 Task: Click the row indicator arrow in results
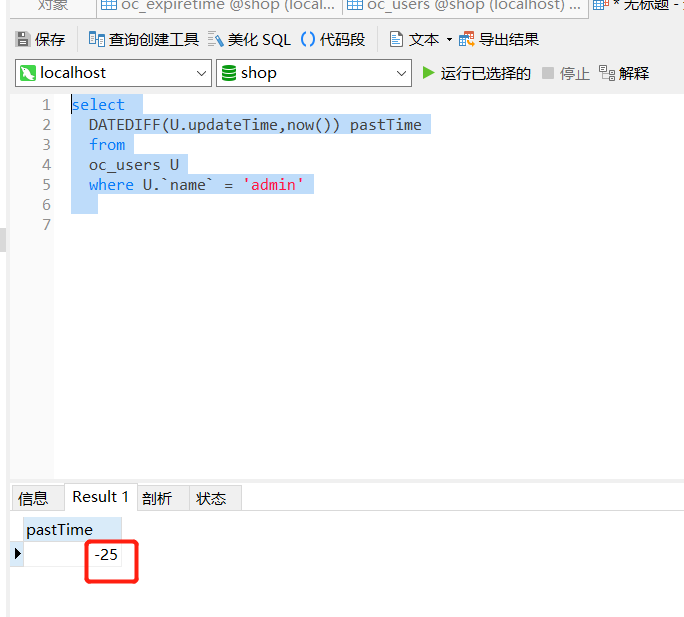[17, 554]
